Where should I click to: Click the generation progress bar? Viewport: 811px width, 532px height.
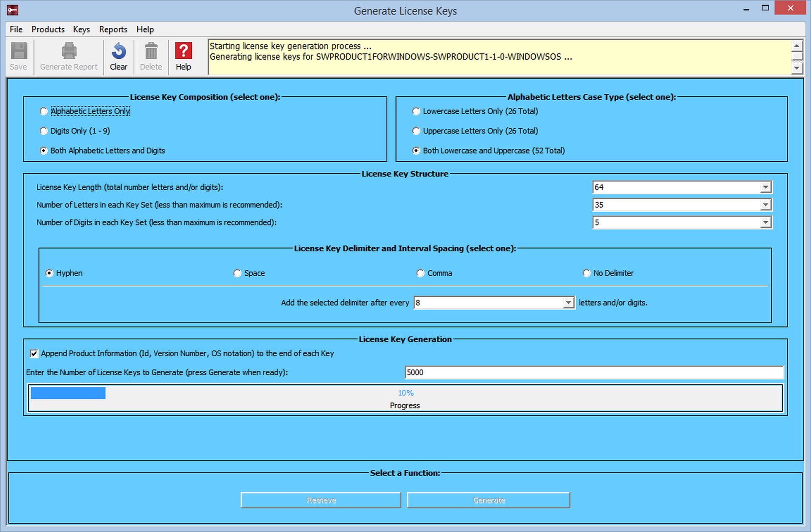(x=405, y=398)
